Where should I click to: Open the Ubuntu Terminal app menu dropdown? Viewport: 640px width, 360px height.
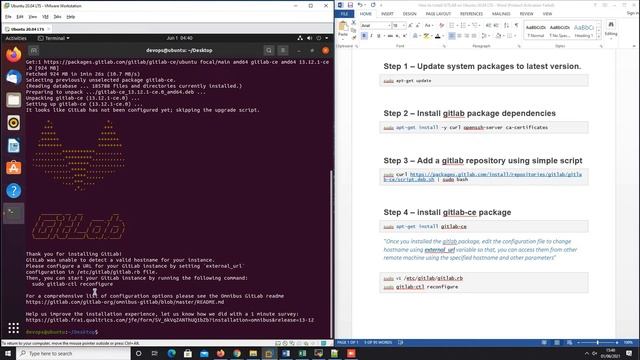pos(53,38)
